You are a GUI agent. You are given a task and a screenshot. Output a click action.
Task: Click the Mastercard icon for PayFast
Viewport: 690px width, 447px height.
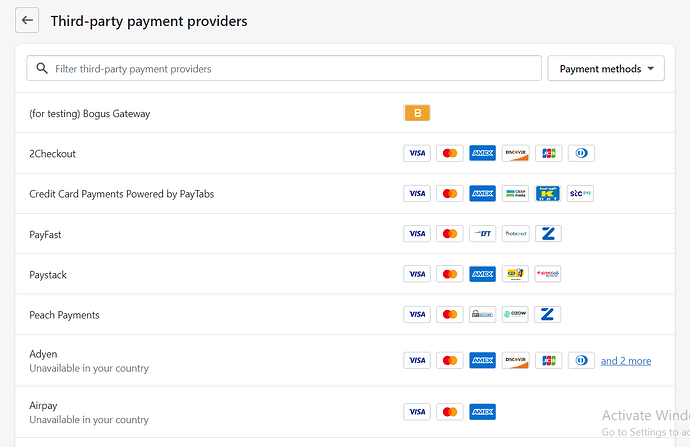450,234
